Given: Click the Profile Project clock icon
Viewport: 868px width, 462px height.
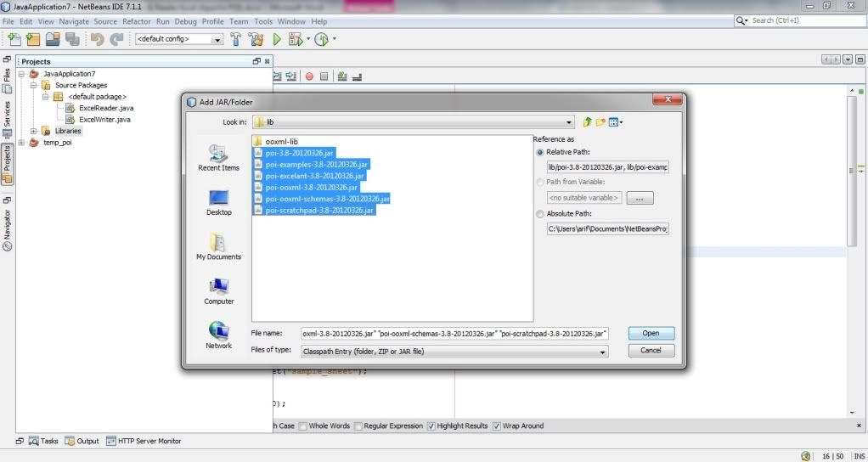Looking at the screenshot, I should coord(322,39).
